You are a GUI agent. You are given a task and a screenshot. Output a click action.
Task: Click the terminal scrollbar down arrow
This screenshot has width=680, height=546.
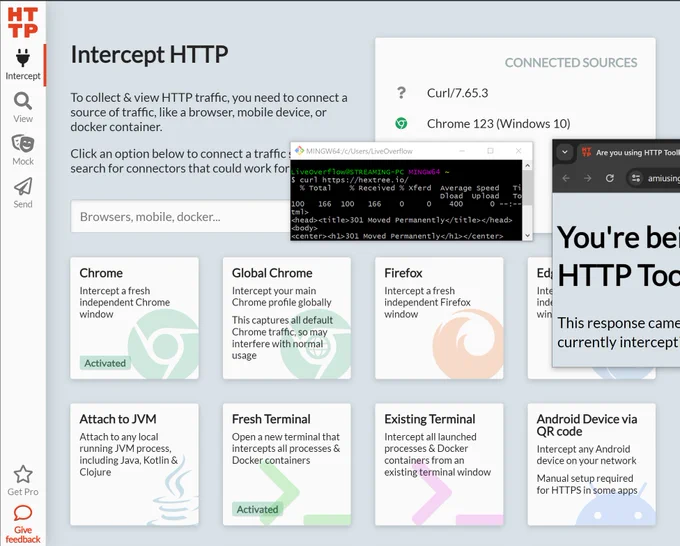(527, 235)
